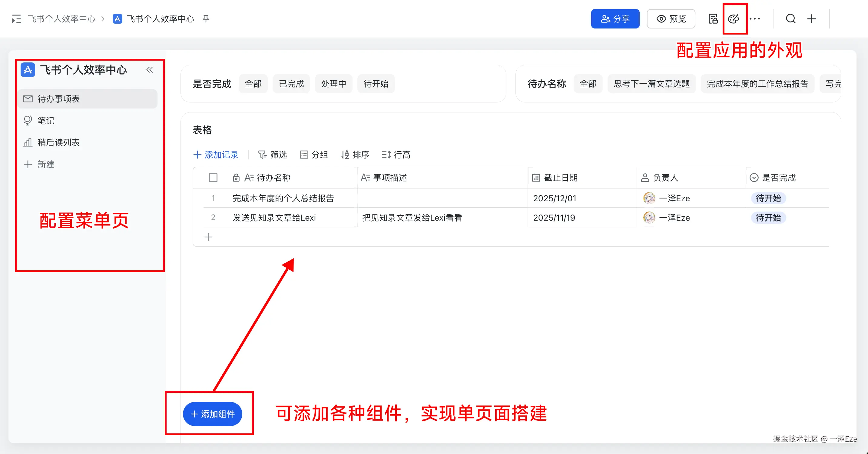Tick the select-all checkbox in table header
This screenshot has height=454, width=868.
click(x=213, y=178)
